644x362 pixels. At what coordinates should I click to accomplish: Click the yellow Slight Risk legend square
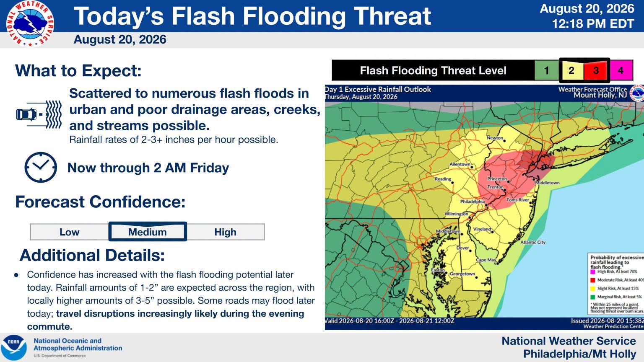coord(593,288)
